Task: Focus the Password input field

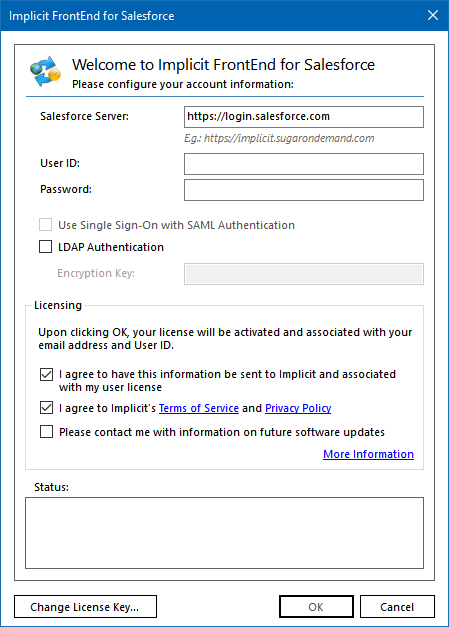Action: point(303,190)
